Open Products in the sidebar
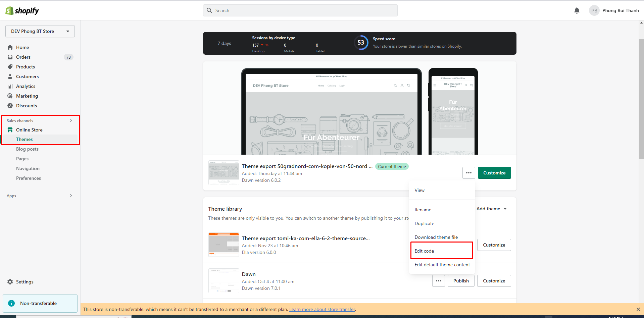The height and width of the screenshot is (318, 644). pyautogui.click(x=26, y=67)
